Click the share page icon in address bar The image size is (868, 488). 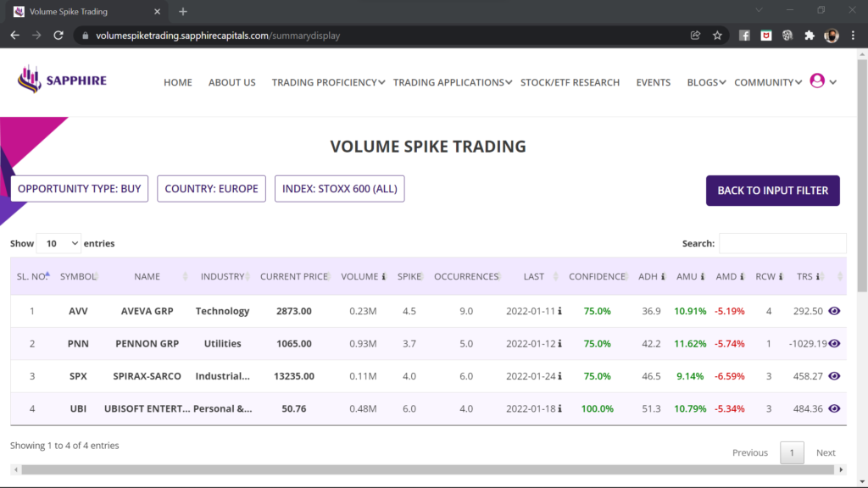pyautogui.click(x=695, y=36)
